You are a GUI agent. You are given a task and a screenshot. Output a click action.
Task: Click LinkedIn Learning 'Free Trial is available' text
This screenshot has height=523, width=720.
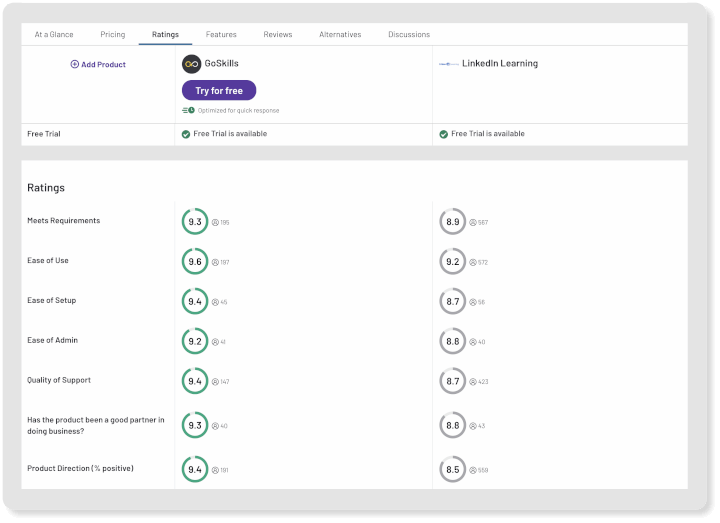click(x=488, y=134)
